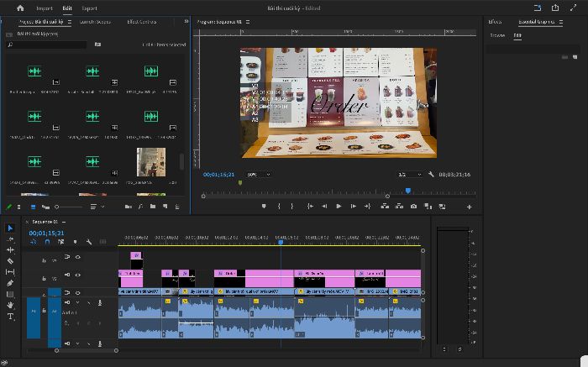Click the Lift button
This screenshot has width=588, height=367.
point(385,207)
